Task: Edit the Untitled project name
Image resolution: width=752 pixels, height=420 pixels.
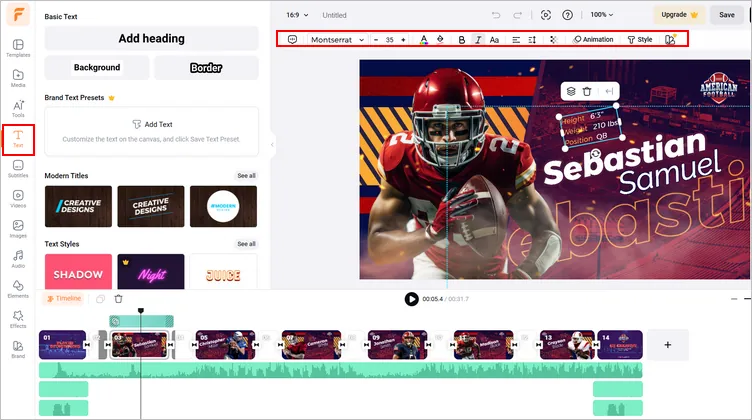Action: (334, 15)
